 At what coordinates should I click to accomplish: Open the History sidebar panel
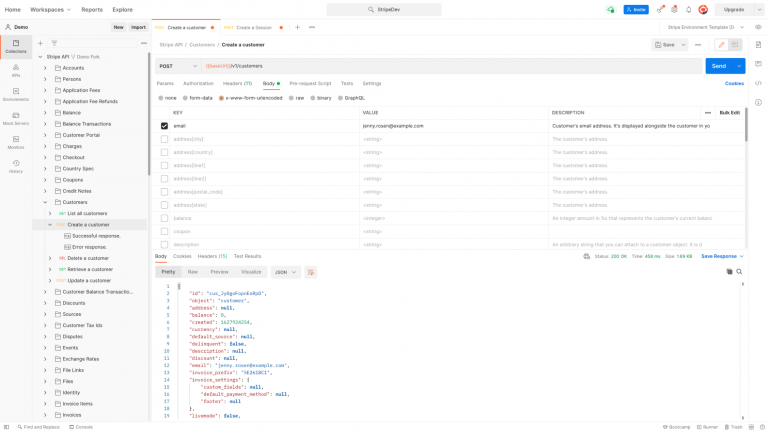16,167
